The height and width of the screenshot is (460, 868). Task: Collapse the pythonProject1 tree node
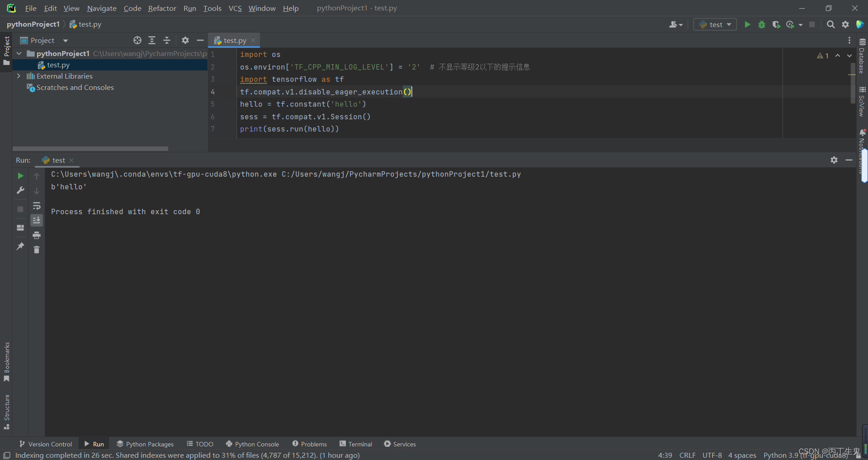pos(19,53)
